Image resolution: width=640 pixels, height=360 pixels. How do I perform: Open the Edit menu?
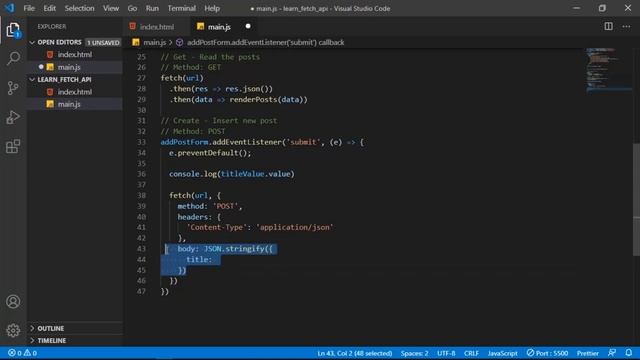pyautogui.click(x=49, y=8)
